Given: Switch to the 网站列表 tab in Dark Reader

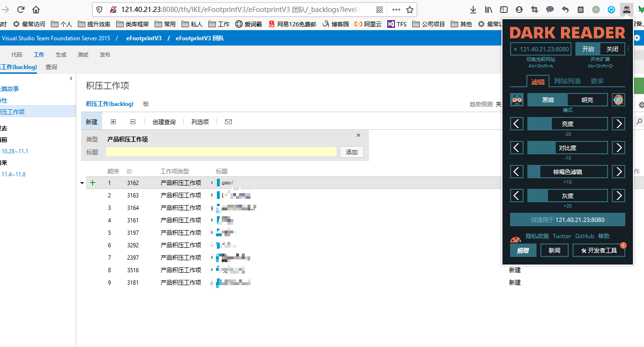Looking at the screenshot, I should (x=568, y=81).
